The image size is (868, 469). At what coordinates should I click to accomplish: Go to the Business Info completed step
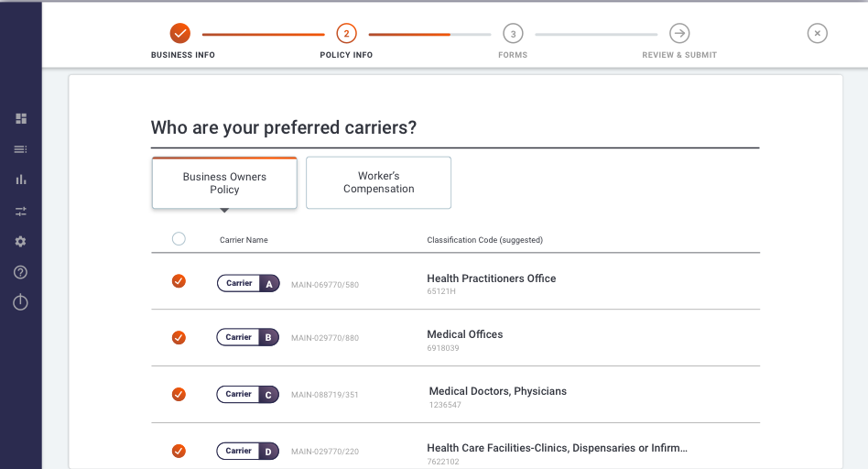pos(179,33)
